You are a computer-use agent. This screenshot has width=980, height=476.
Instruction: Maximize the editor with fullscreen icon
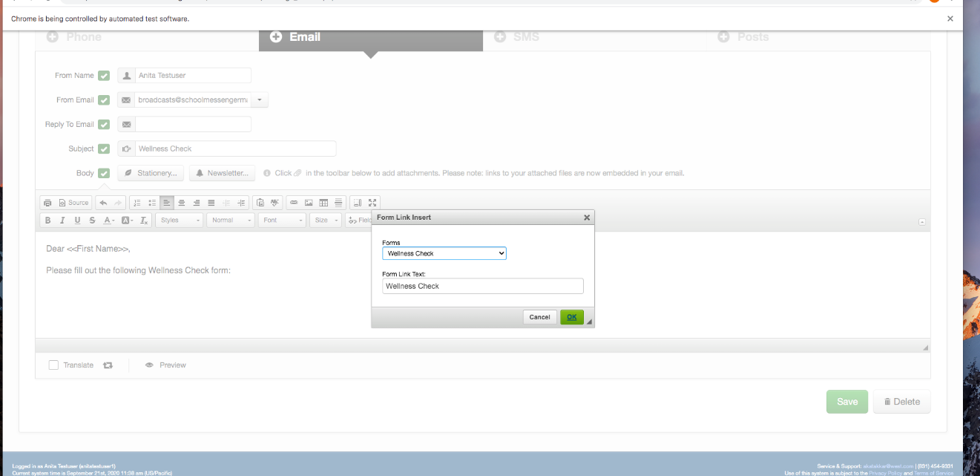coord(372,203)
